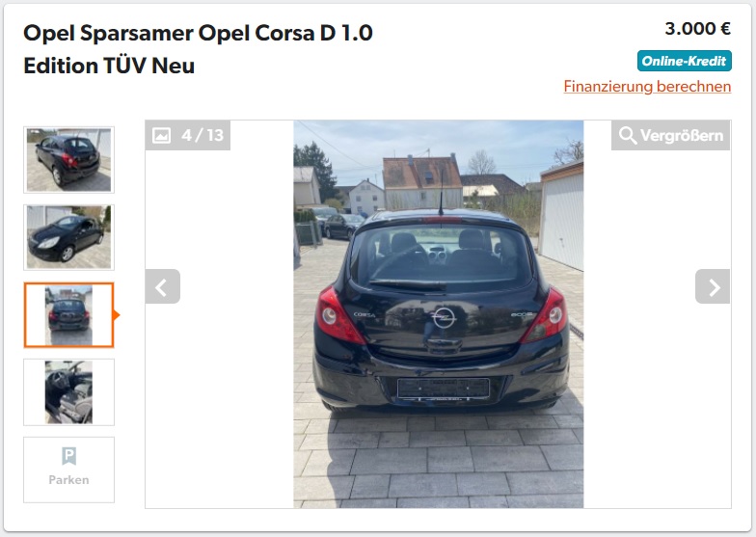Click the 4 / 13 counter text
Screen dimensions: 756x537
point(202,135)
